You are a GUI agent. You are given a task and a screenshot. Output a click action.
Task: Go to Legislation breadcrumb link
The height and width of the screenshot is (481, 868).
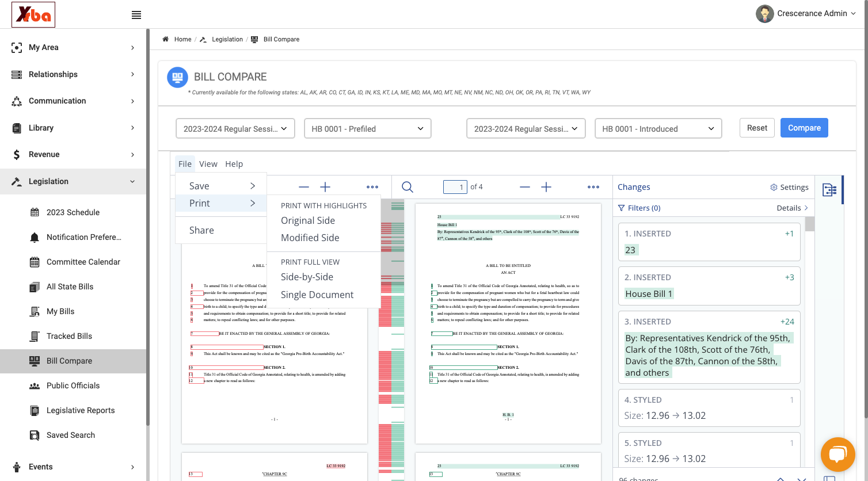(227, 39)
